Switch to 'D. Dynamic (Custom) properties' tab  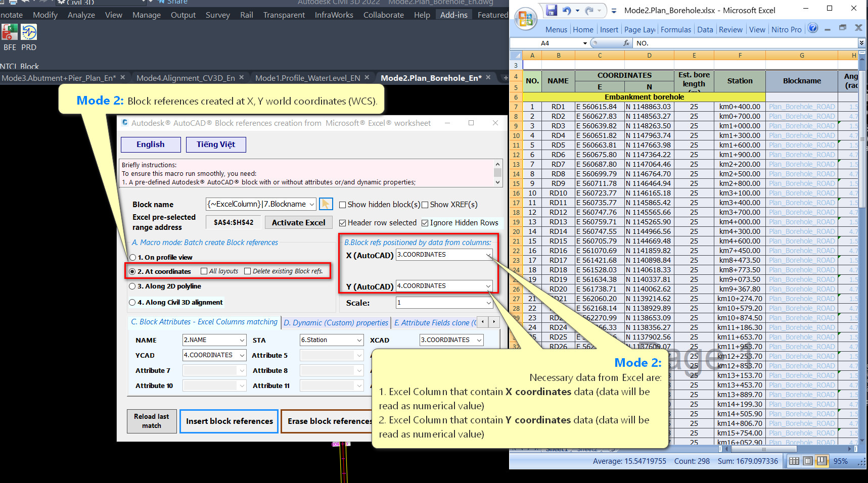pos(336,322)
